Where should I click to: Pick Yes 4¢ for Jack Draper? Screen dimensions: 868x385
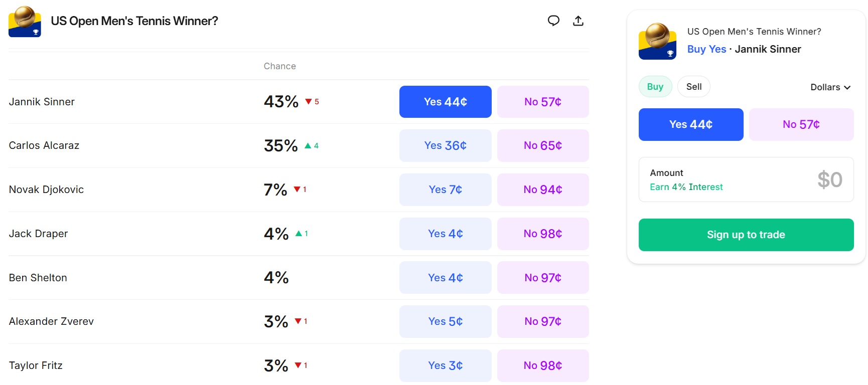(445, 234)
